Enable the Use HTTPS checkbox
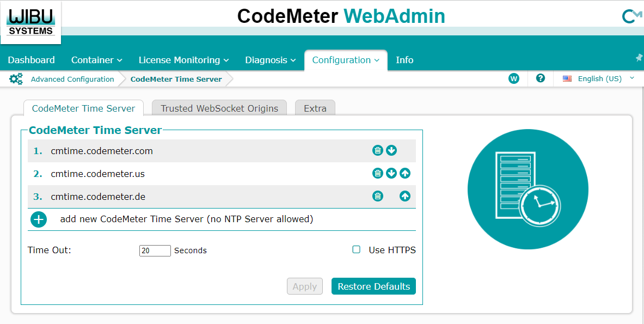Screen dimensions: 644x324 coord(357,250)
